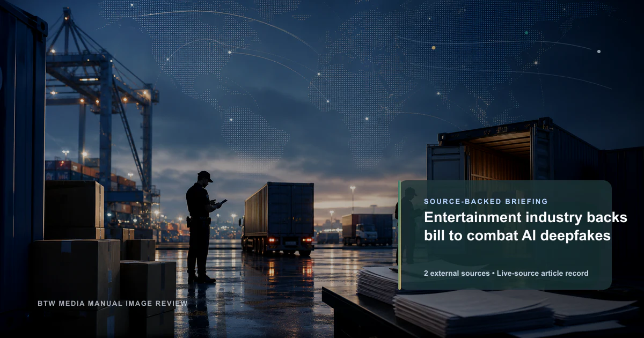Click the dotted world map overlay in sky
644x338 pixels.
(x=343, y=80)
